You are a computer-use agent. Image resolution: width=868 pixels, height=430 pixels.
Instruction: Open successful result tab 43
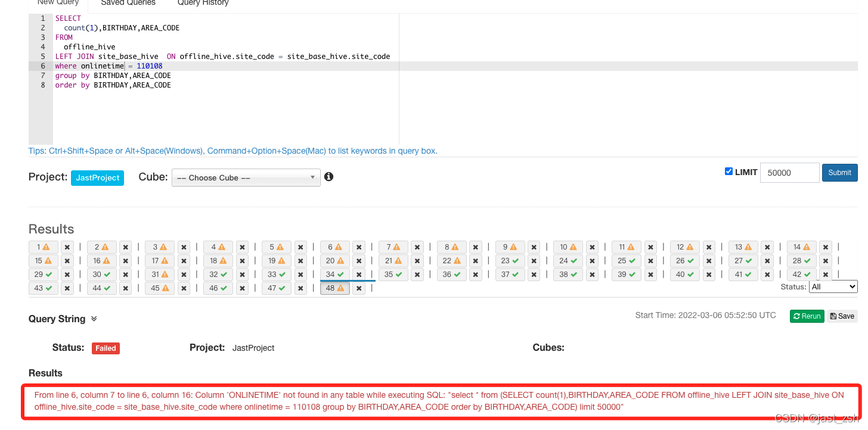click(43, 288)
